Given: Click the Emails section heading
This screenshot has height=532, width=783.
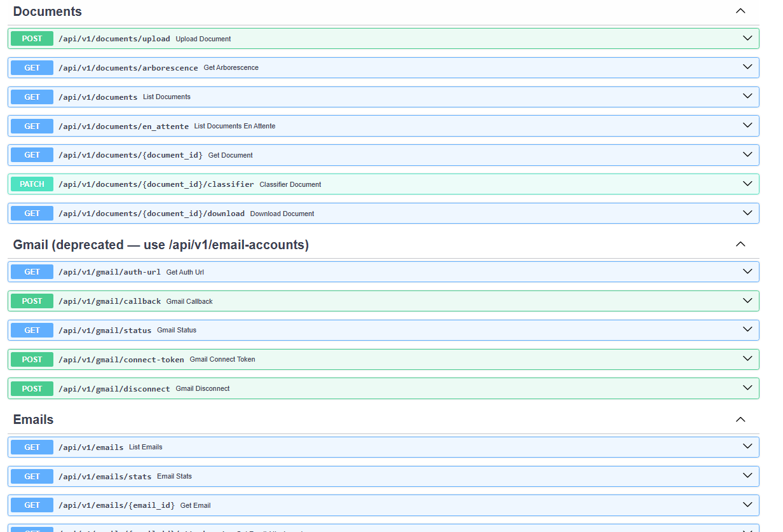Looking at the screenshot, I should [x=33, y=419].
